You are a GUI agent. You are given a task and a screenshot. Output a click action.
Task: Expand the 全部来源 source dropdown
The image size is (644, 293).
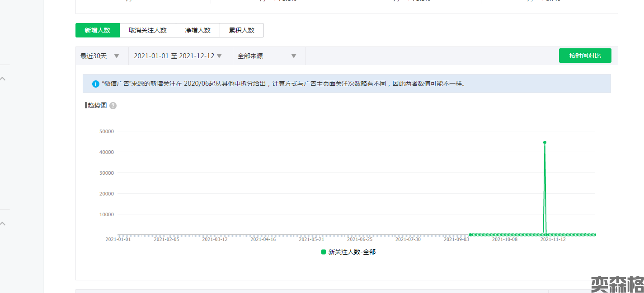click(x=268, y=56)
